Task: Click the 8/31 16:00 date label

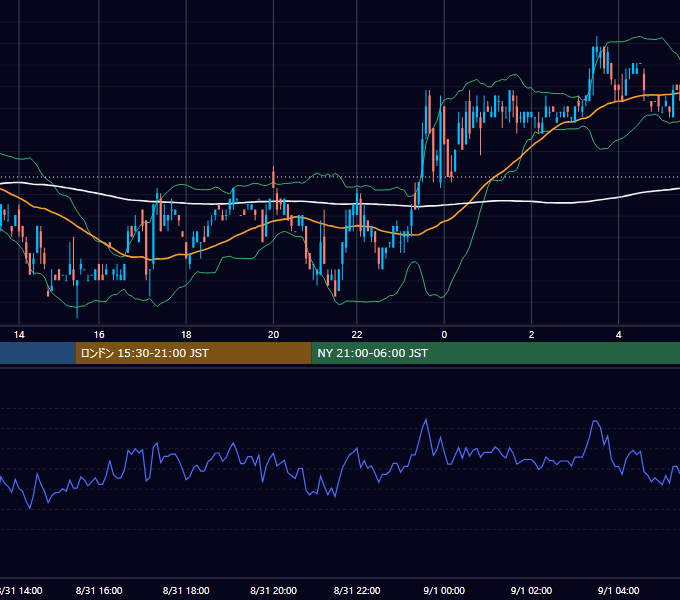Action: [99, 590]
